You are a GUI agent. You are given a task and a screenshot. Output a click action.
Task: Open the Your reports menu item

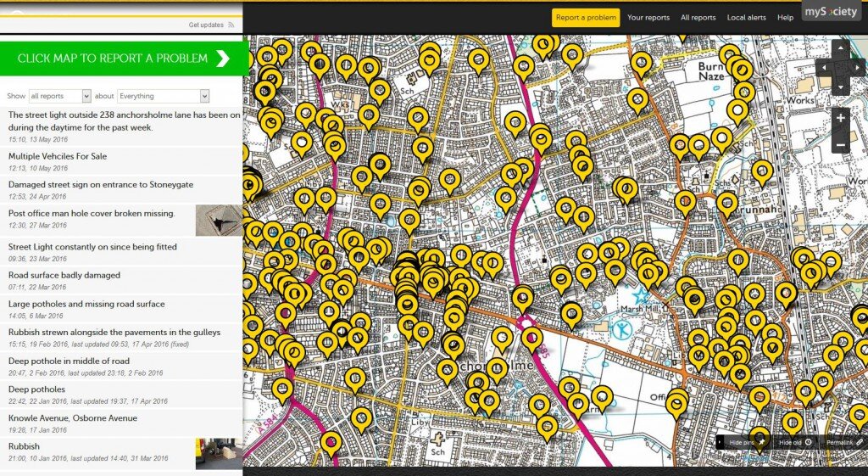point(648,18)
